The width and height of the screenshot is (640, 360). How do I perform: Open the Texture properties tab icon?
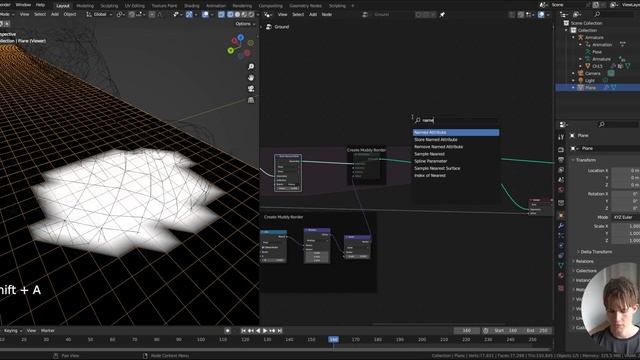click(561, 288)
